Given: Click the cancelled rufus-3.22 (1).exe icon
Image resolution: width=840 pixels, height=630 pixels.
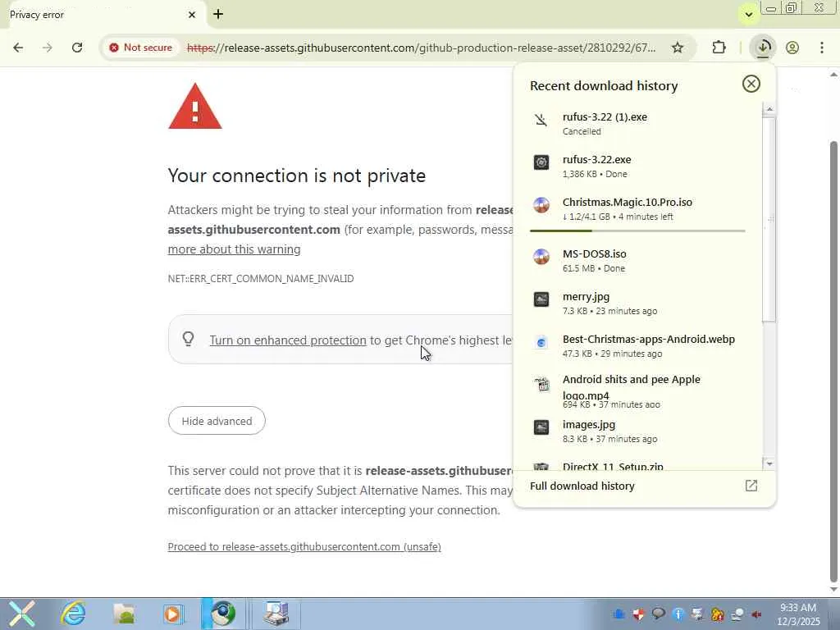Looking at the screenshot, I should (541, 120).
